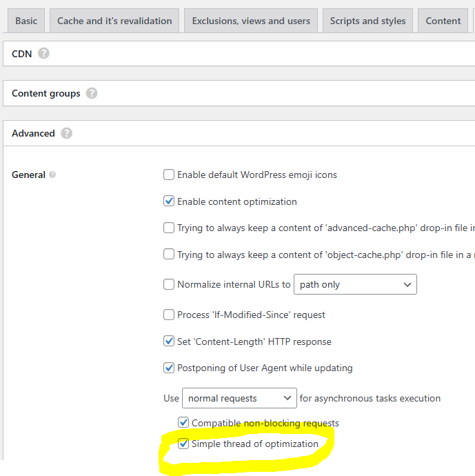Uncheck Compatible non-blocking requests
The height and width of the screenshot is (476, 475).
tap(183, 422)
